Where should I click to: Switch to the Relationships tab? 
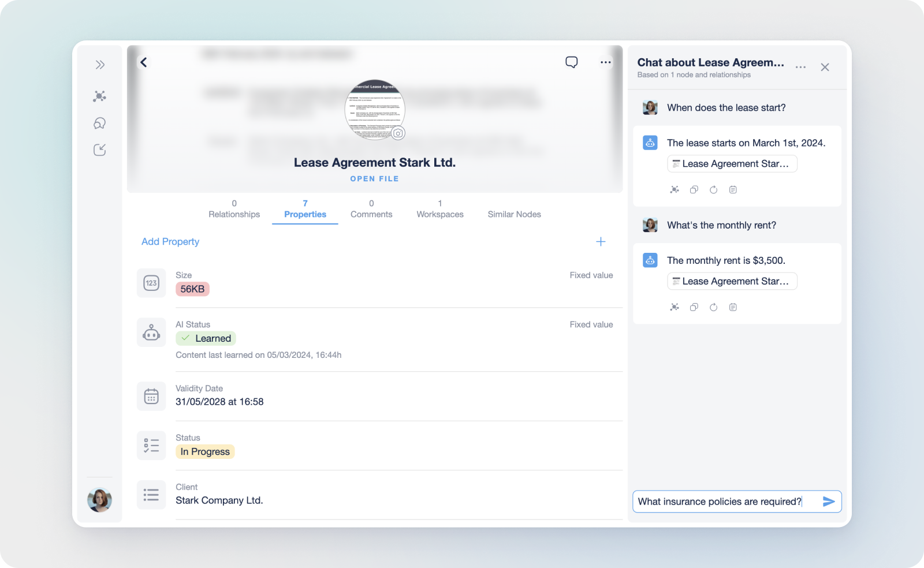click(x=234, y=209)
